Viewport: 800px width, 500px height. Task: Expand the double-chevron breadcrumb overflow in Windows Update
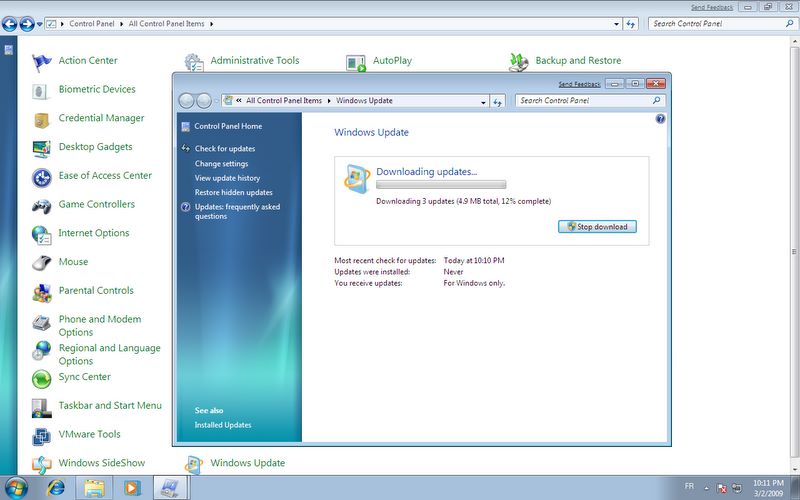[238, 101]
